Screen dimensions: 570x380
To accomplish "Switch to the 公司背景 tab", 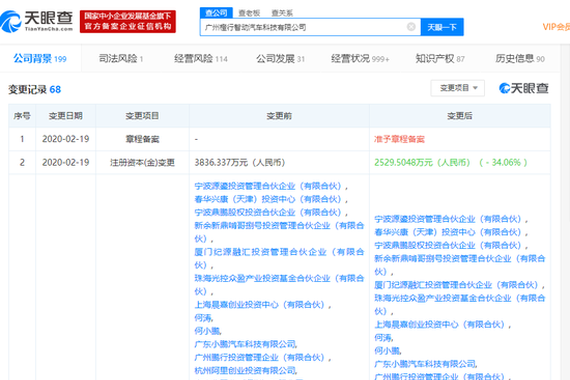I will (x=40, y=59).
